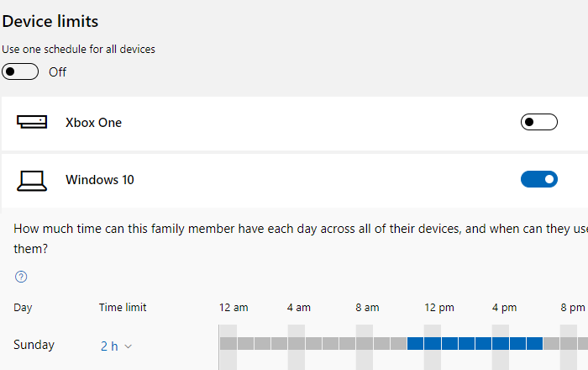Click the "Time limit" column header
This screenshot has height=370, width=588.
[x=123, y=308]
